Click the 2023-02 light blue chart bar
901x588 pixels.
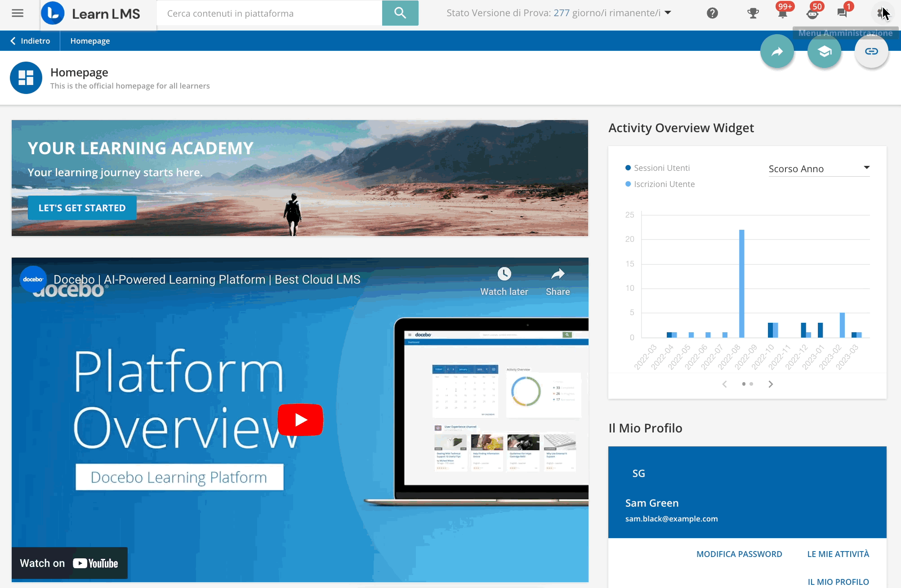(x=842, y=325)
